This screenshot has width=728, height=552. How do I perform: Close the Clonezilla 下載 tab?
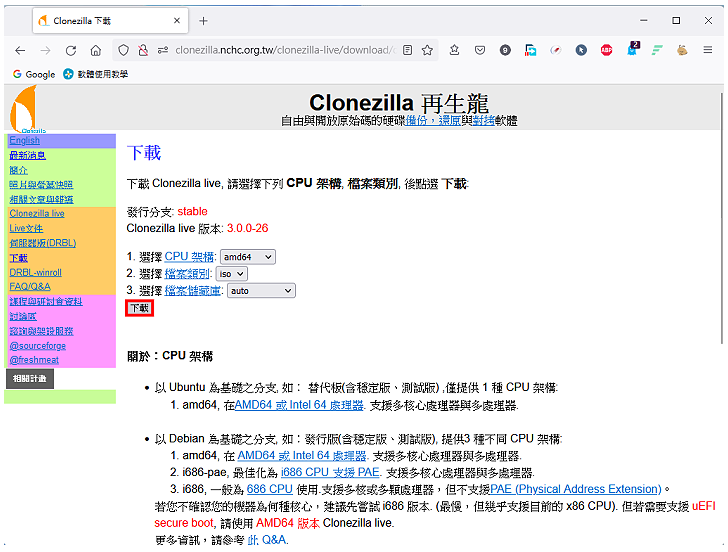pyautogui.click(x=177, y=20)
